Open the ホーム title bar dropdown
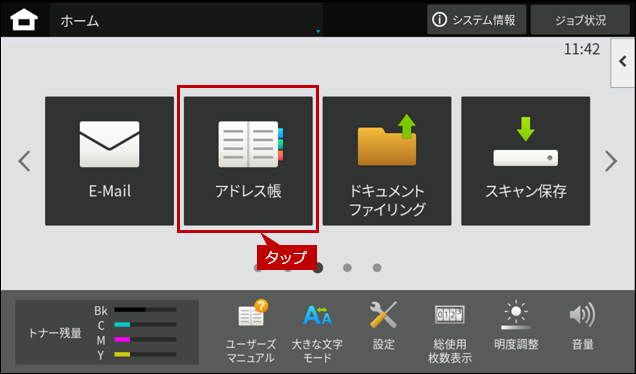This screenshot has height=374, width=636. [186, 20]
